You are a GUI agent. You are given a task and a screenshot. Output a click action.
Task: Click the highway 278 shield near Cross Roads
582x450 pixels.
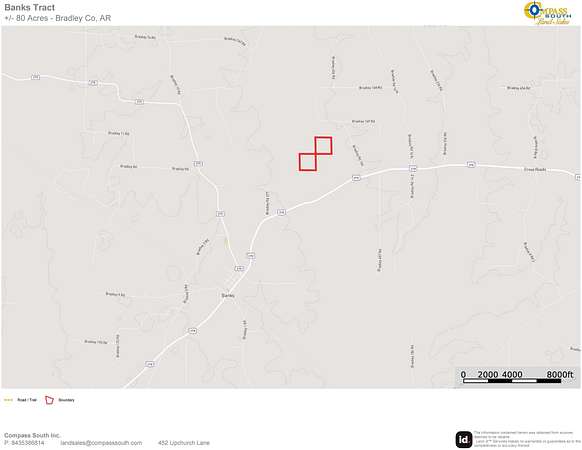tap(471, 164)
